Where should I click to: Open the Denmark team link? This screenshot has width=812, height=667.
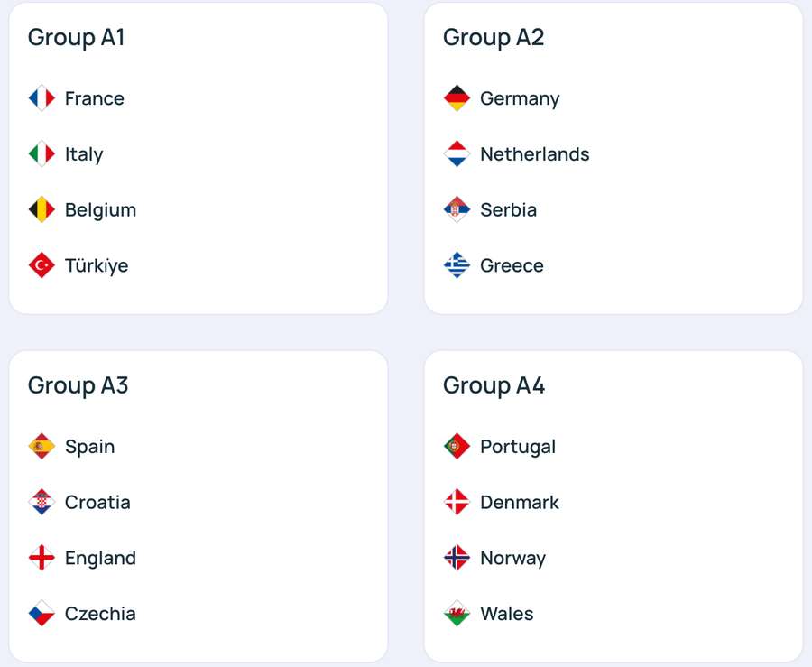click(519, 503)
